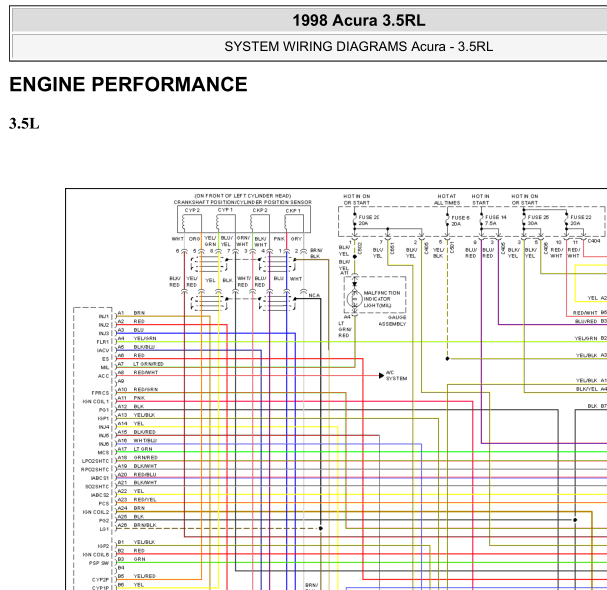Click the 'ACC' terminal name
607x590 pixels.
coord(103,376)
